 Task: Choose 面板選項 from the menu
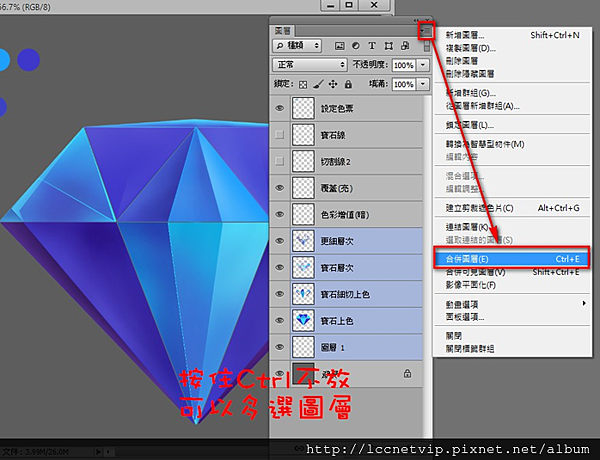click(x=513, y=317)
